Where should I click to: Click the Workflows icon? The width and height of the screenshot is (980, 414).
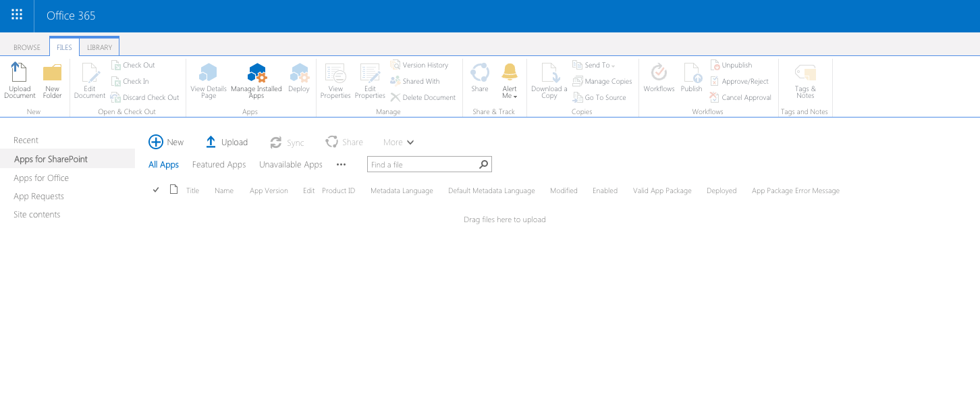point(659,78)
